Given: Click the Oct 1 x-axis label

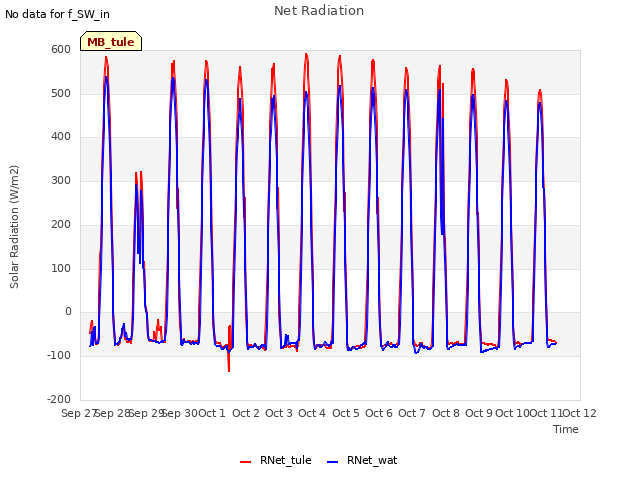Looking at the screenshot, I should pyautogui.click(x=212, y=413).
